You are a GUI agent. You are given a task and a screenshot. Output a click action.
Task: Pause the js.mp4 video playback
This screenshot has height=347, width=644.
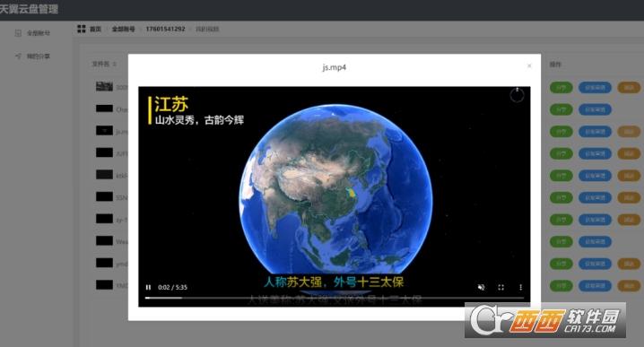(148, 287)
